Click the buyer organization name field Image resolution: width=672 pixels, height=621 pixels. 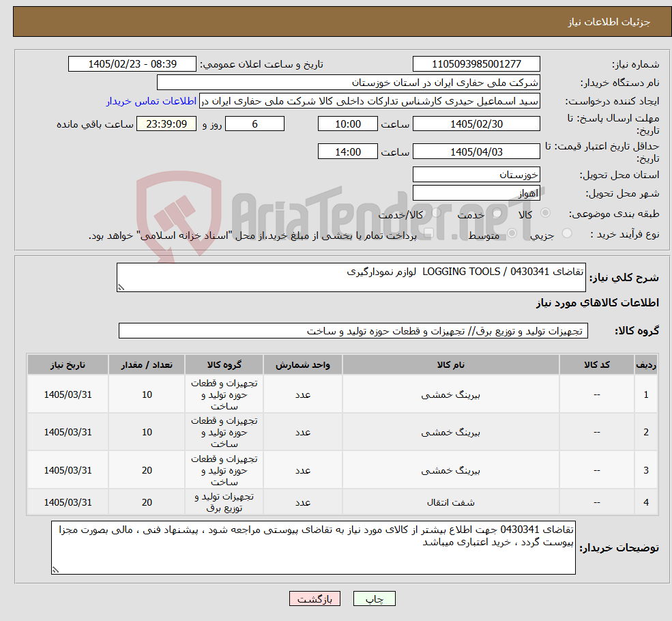349,83
